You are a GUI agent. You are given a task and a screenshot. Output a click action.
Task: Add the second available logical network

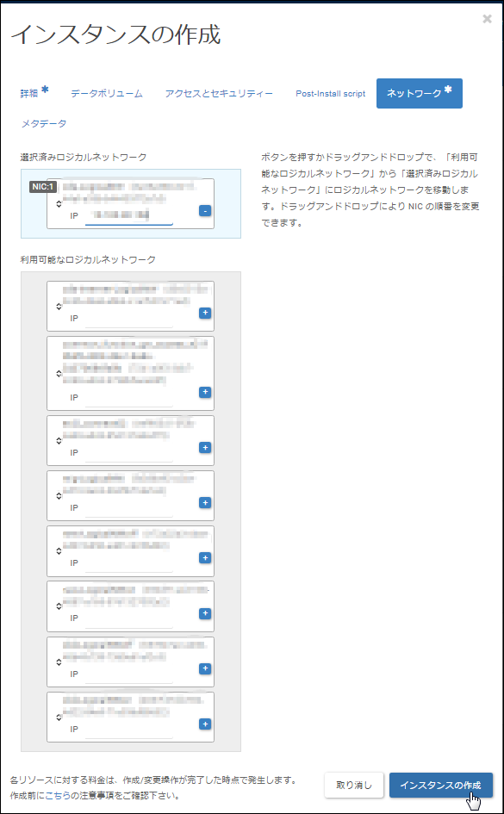pyautogui.click(x=205, y=392)
